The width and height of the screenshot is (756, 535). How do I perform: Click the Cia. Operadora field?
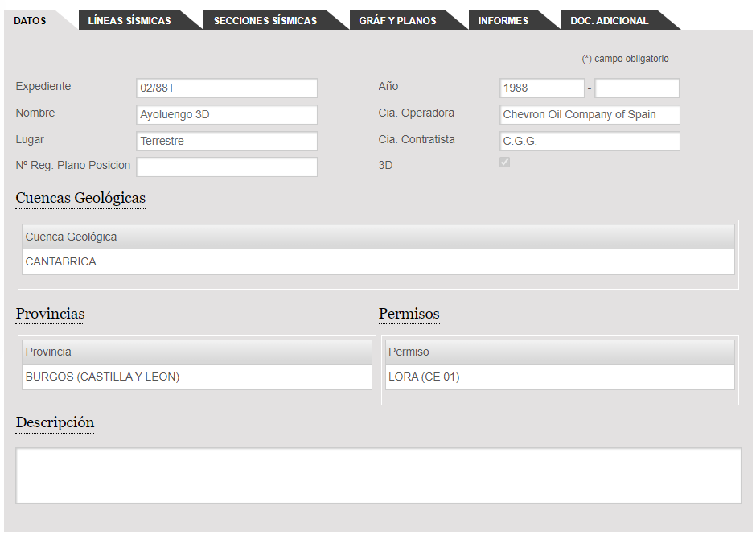tap(590, 115)
